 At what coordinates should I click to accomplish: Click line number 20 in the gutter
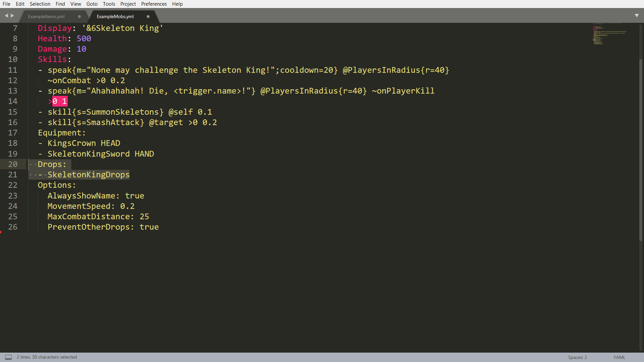[13, 164]
